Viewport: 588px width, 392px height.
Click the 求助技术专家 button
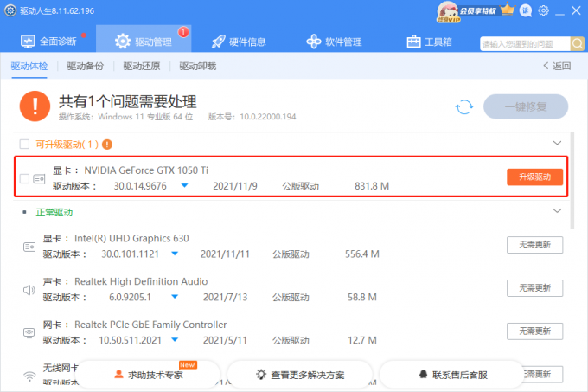[x=149, y=375]
